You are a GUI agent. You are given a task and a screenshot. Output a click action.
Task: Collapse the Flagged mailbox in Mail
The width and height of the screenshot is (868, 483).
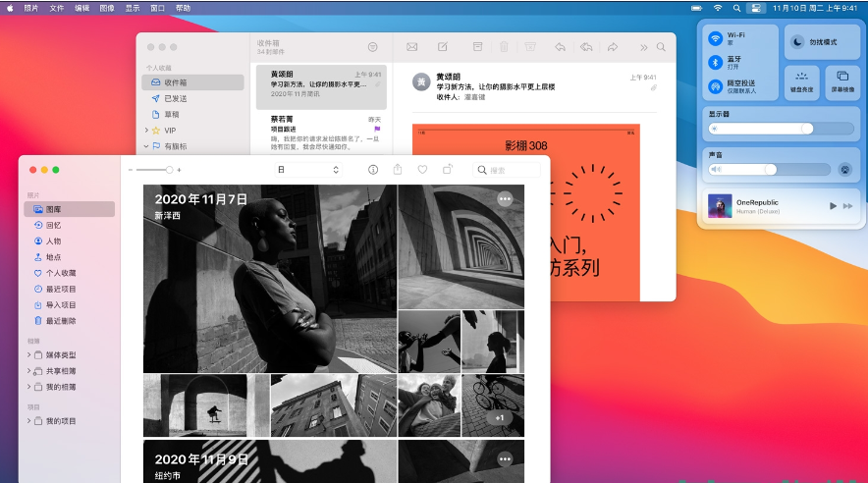pos(146,146)
